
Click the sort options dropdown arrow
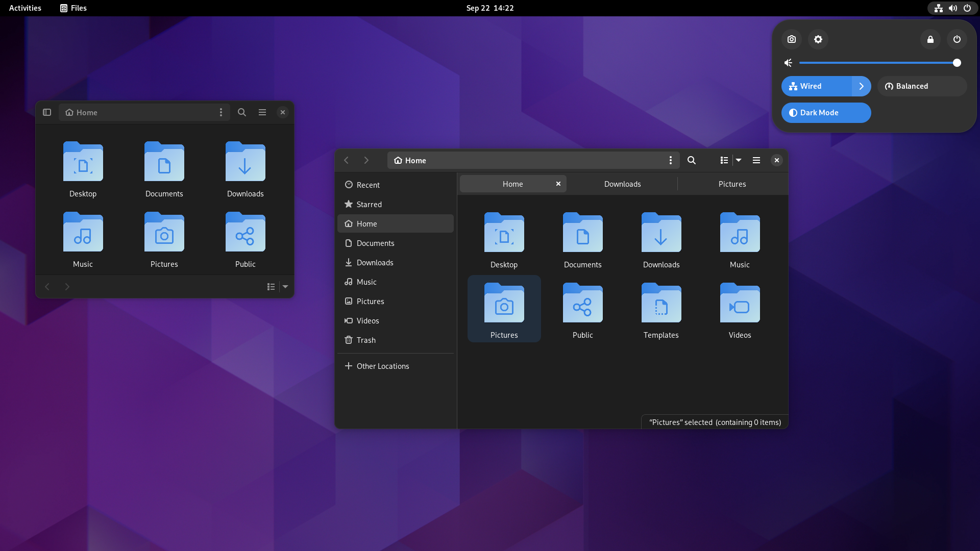click(x=739, y=160)
